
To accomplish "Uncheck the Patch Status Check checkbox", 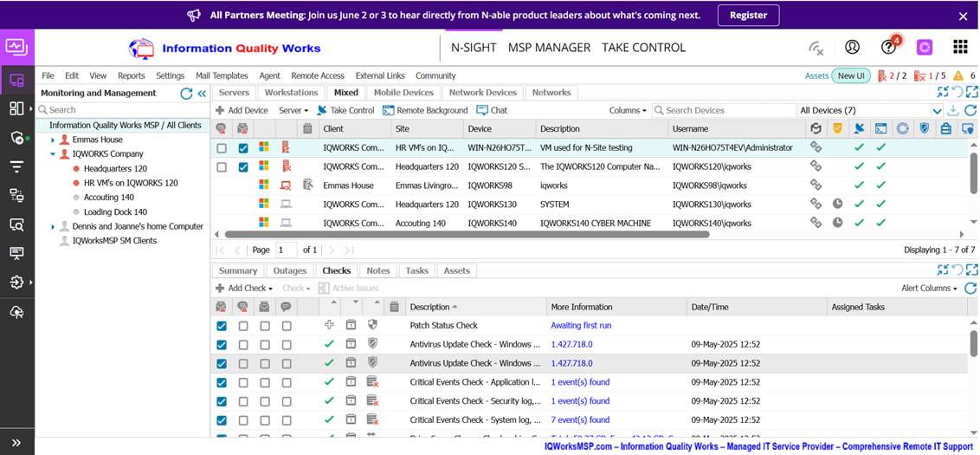I will tap(222, 326).
